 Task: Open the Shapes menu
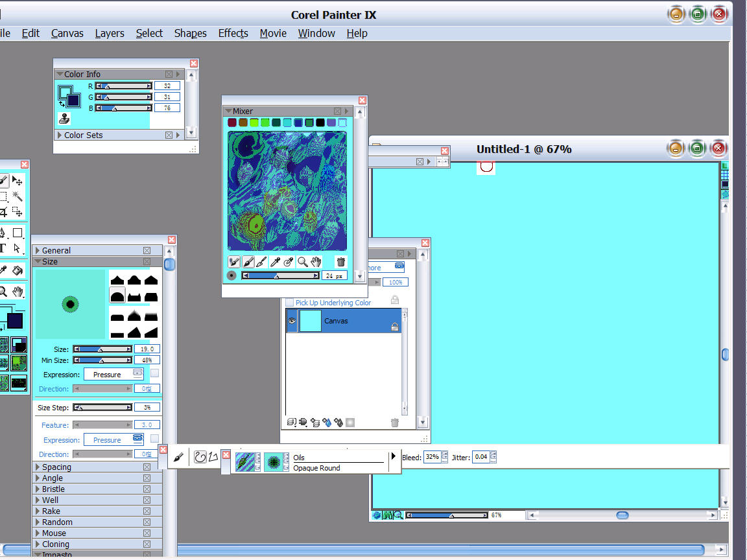click(190, 33)
